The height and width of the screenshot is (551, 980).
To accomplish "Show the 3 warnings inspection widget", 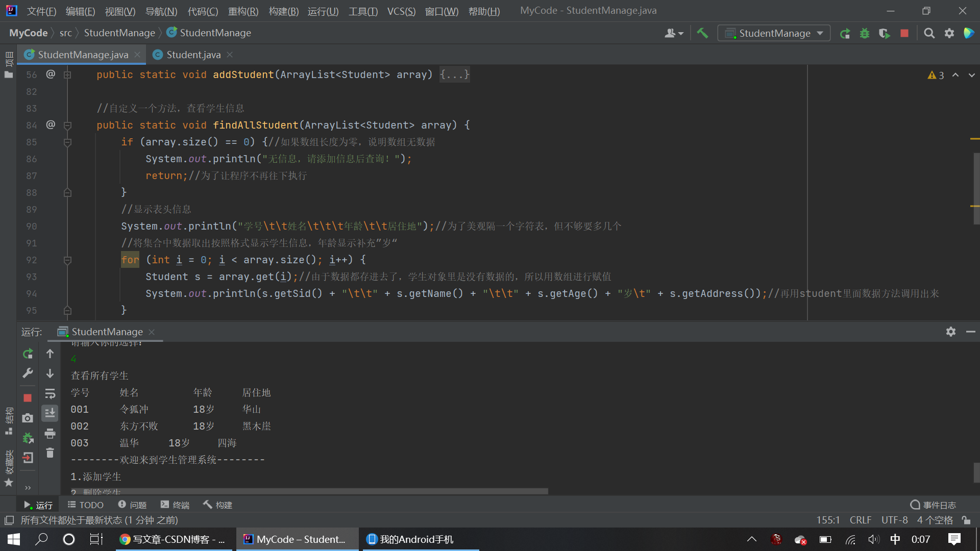I will pyautogui.click(x=936, y=75).
